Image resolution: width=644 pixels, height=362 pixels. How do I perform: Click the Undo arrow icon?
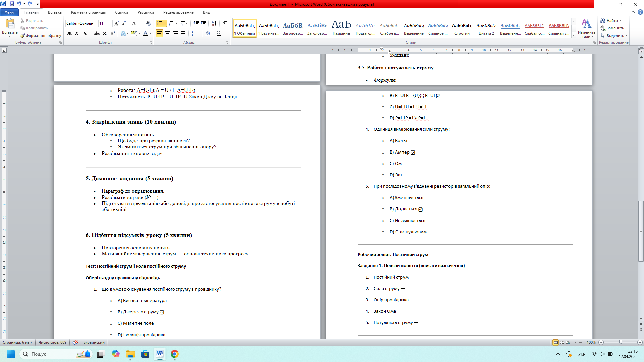click(19, 4)
